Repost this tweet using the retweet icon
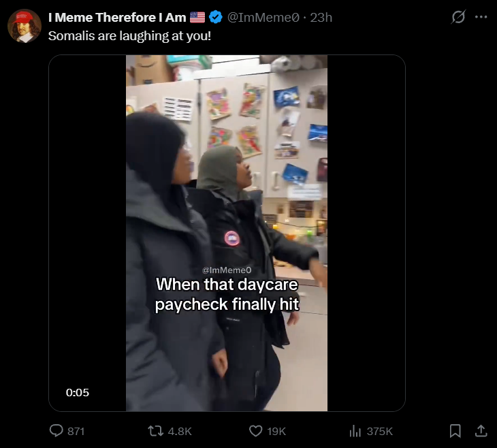Image resolution: width=497 pixels, height=448 pixels. coord(156,431)
